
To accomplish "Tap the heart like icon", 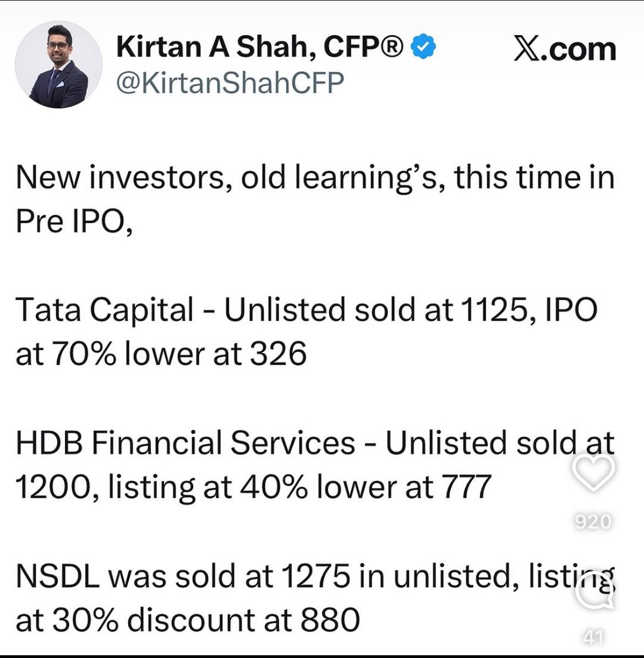I will pos(593,472).
